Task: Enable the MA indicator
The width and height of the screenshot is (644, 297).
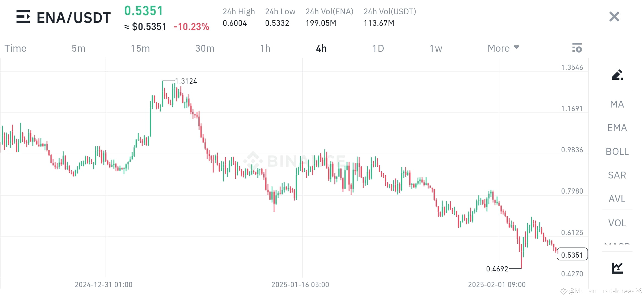Action: click(x=617, y=104)
